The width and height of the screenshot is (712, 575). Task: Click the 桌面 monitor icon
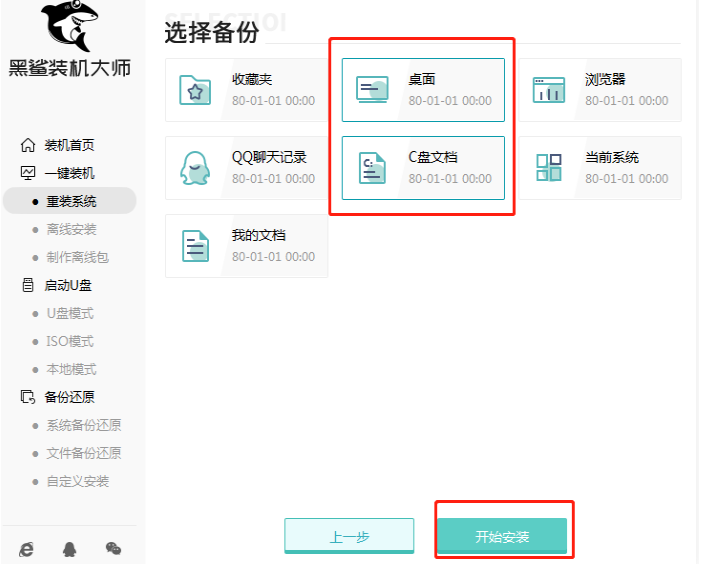pos(372,90)
